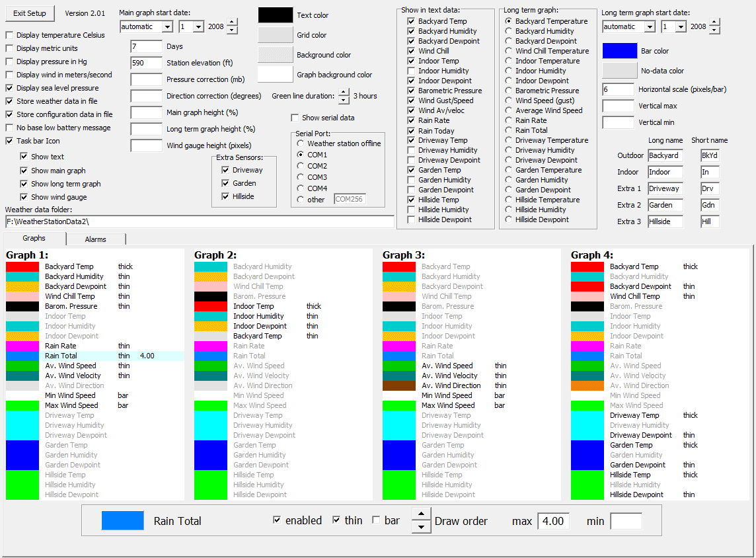Screen dimensions: 756x558
Task: Click Graph 1 Backyard Temp red swatch
Action: click(22, 266)
